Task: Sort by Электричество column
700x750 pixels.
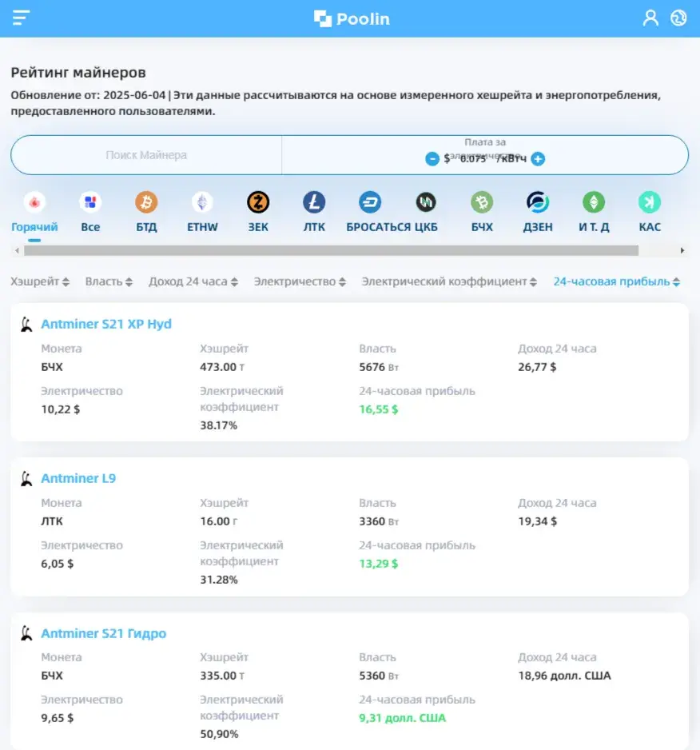Action: tap(300, 281)
